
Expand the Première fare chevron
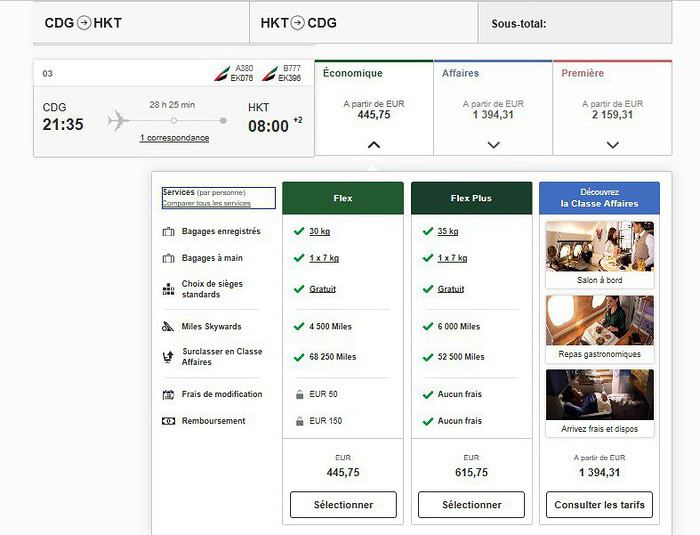tap(612, 145)
